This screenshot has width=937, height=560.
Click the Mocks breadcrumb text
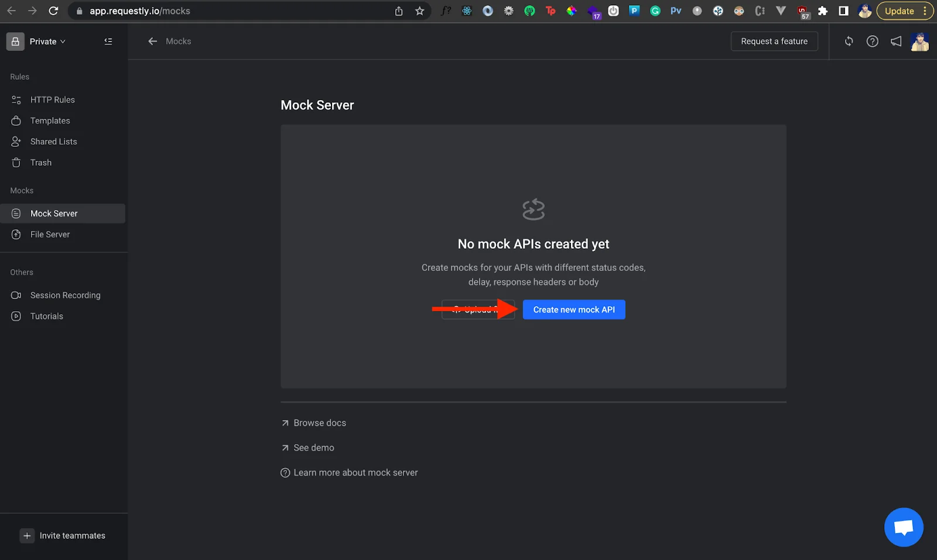[179, 42]
